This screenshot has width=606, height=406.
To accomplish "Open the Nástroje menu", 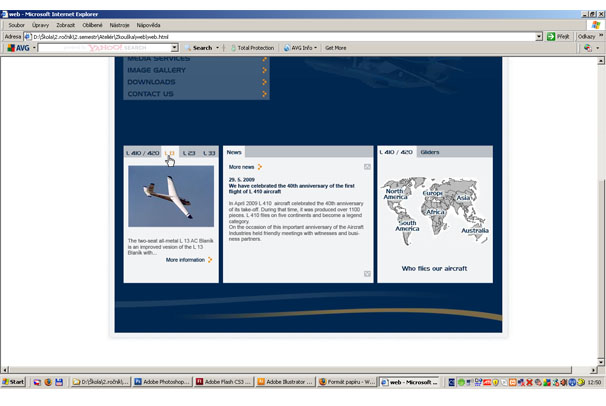I will 120,24.
